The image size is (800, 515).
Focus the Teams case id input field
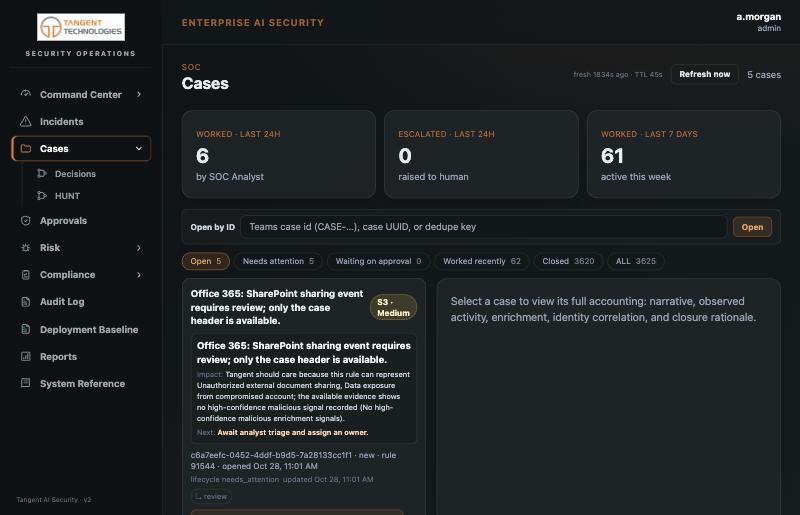(x=484, y=227)
